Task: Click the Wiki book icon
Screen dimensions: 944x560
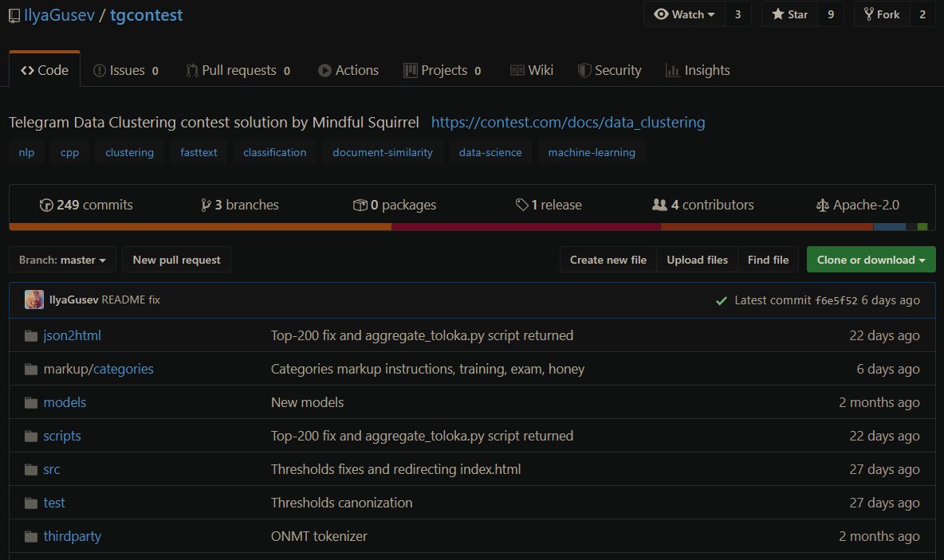Action: (517, 70)
